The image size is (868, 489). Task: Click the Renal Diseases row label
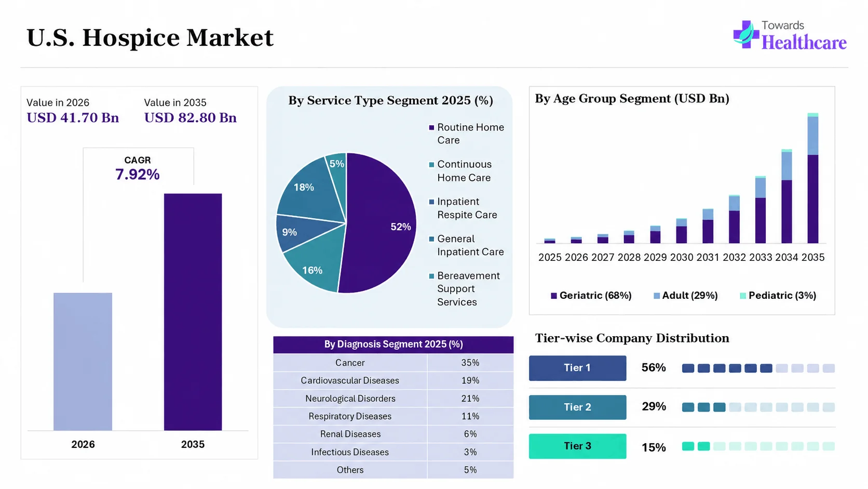point(350,434)
